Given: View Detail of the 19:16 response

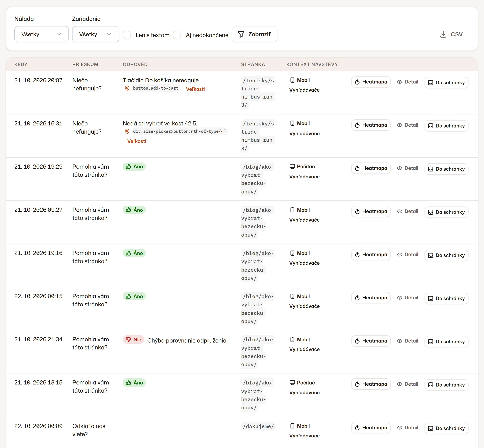Looking at the screenshot, I should click(x=408, y=255).
